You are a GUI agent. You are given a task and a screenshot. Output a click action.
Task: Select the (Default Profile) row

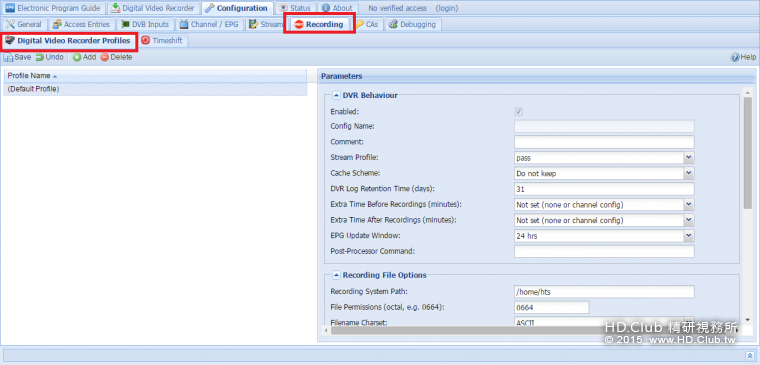[155, 89]
